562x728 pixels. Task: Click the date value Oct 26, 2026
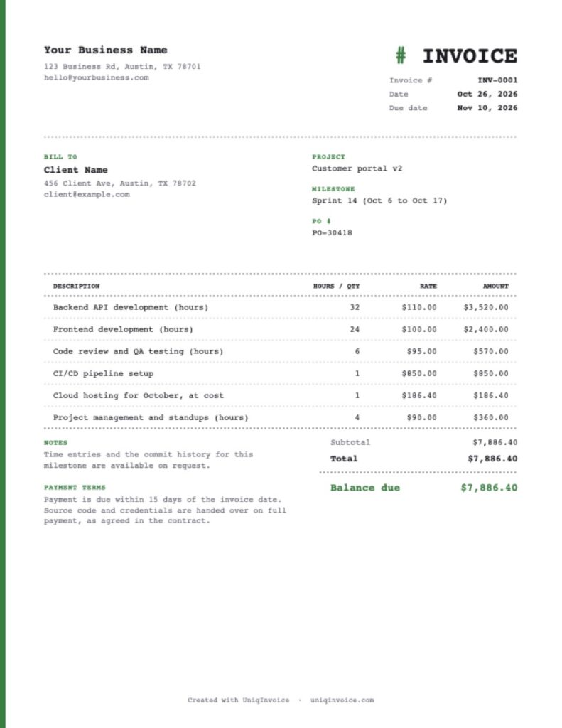click(487, 94)
